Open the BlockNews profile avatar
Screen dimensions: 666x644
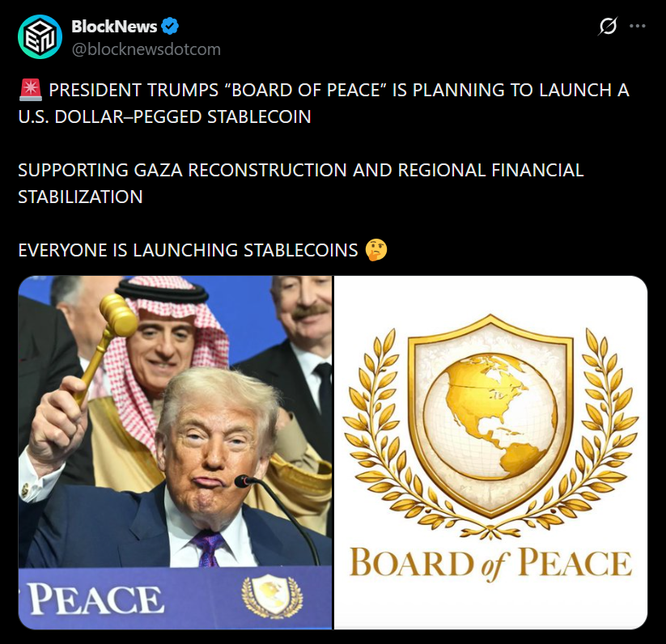pos(40,37)
